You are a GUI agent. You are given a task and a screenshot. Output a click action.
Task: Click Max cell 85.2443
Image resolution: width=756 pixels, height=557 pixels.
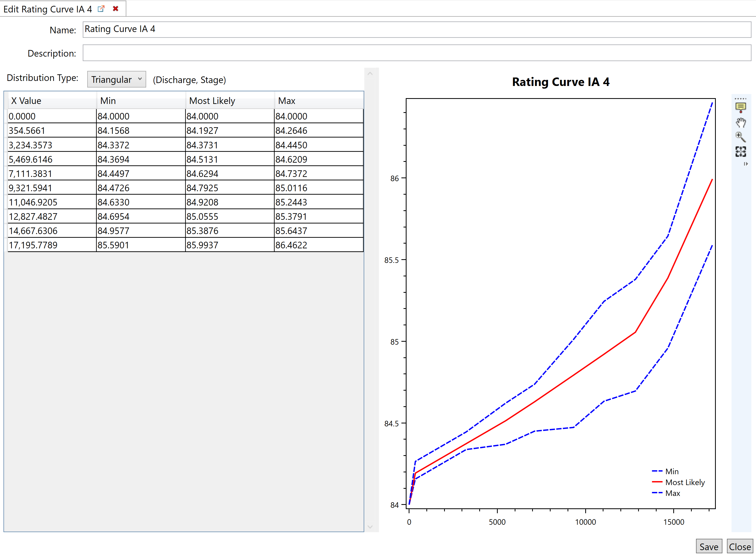[x=319, y=202]
